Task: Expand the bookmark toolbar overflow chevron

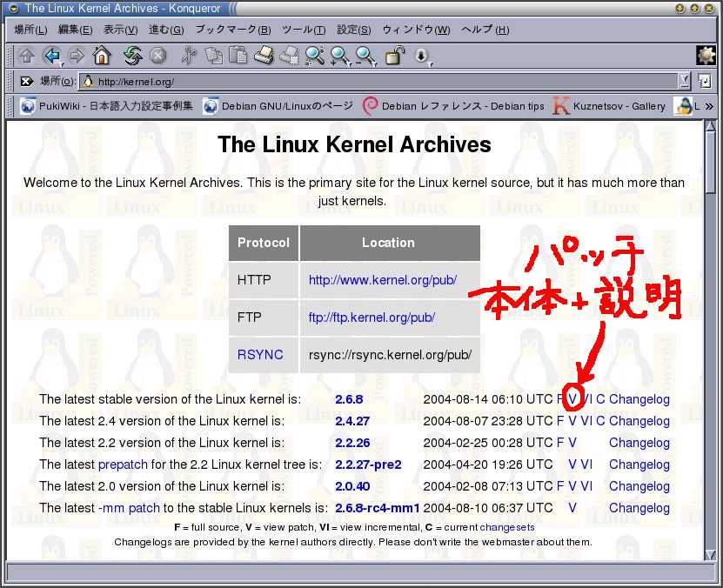Action: pos(708,106)
